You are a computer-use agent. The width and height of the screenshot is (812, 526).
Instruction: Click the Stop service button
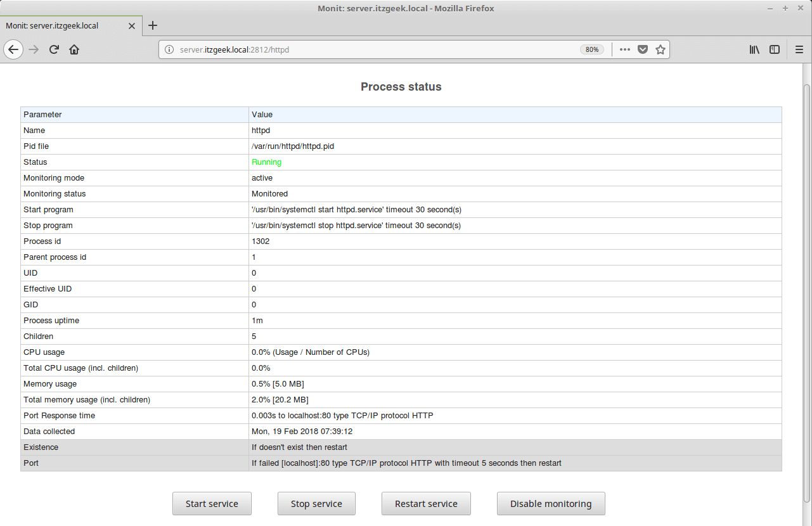pyautogui.click(x=316, y=504)
